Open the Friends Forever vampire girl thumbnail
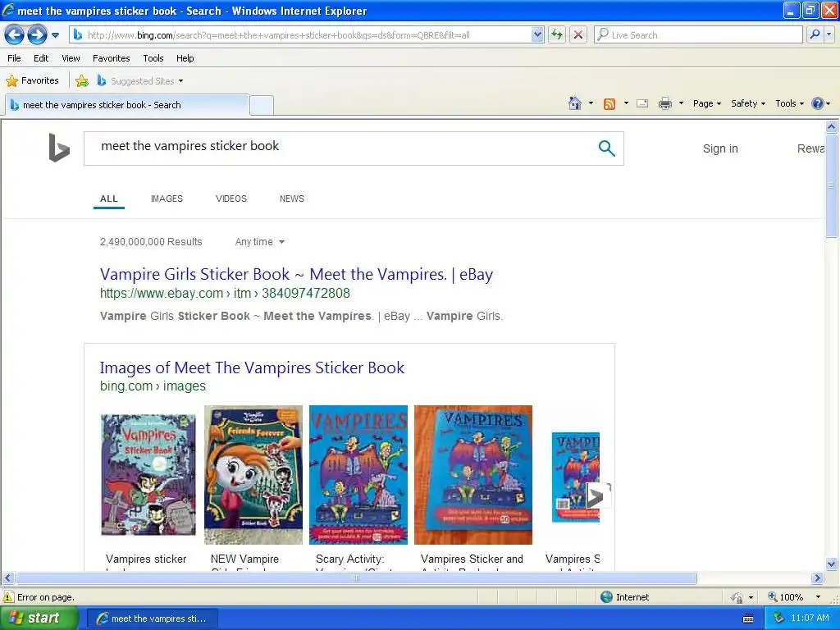This screenshot has width=840, height=630. pos(253,475)
